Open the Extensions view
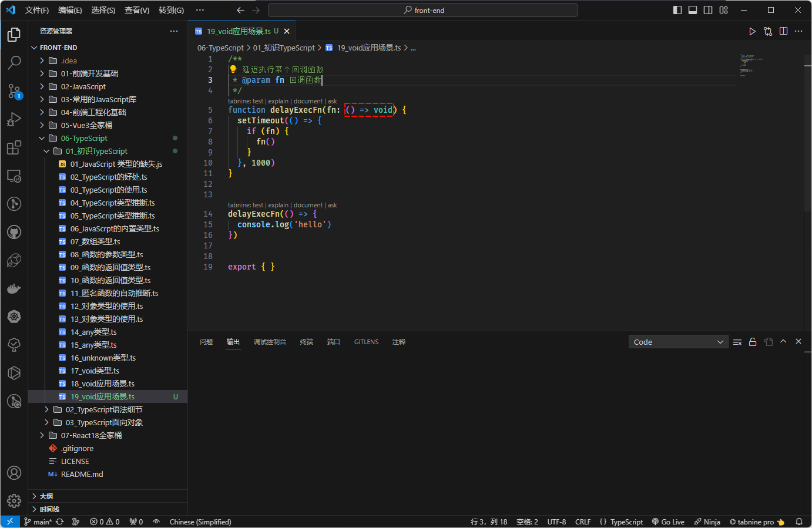The height and width of the screenshot is (528, 812). [14, 147]
